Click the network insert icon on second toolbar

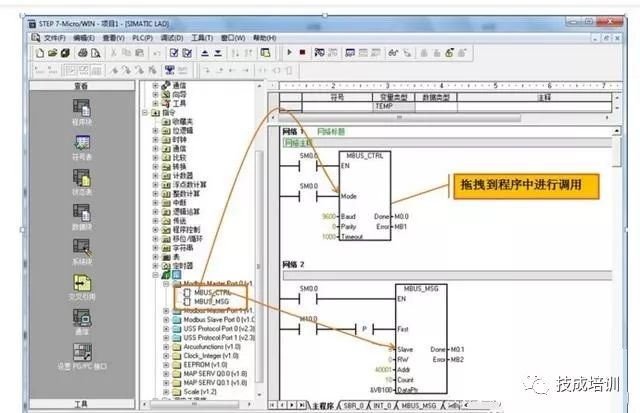170,70
